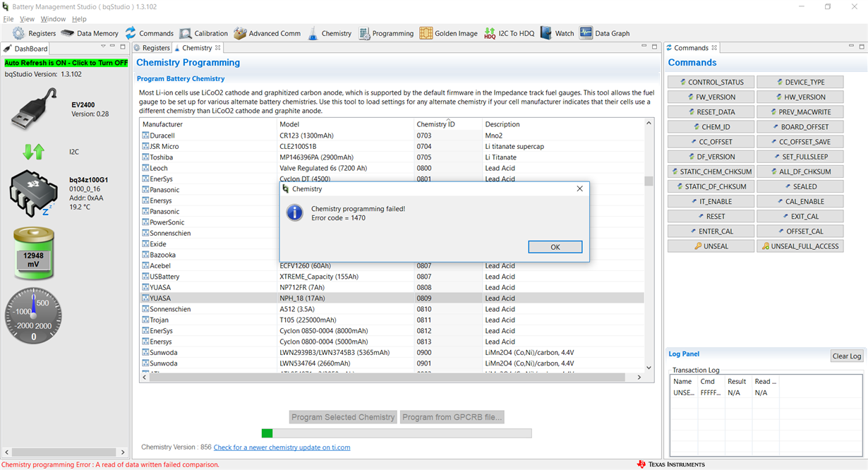Send the SET_FULLSLEEP command
868x470 pixels.
(x=800, y=157)
